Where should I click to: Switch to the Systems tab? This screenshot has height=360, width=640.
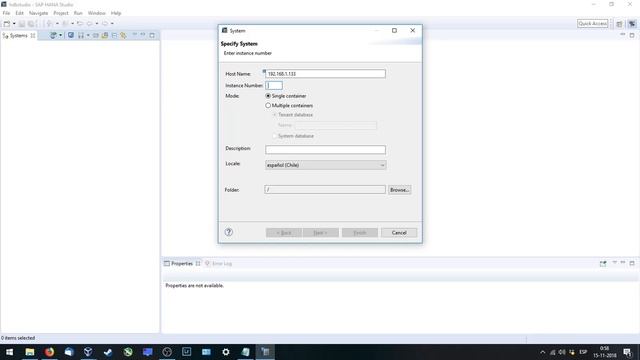point(18,36)
